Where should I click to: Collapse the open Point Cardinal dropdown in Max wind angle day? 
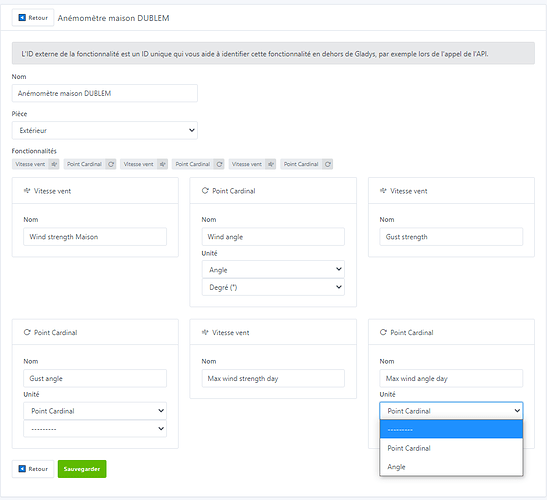click(451, 411)
